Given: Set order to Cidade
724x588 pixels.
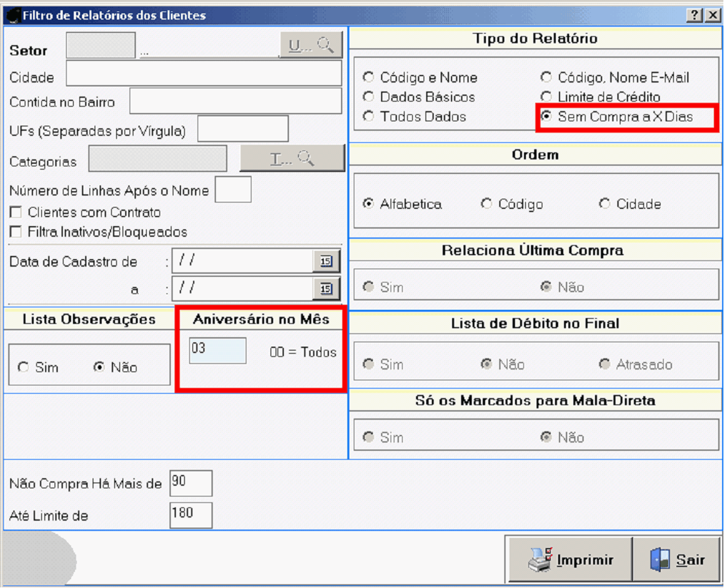Looking at the screenshot, I should tap(605, 204).
